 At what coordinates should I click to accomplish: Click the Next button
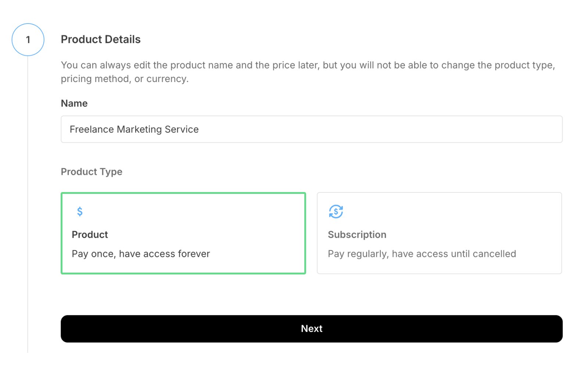[311, 329]
